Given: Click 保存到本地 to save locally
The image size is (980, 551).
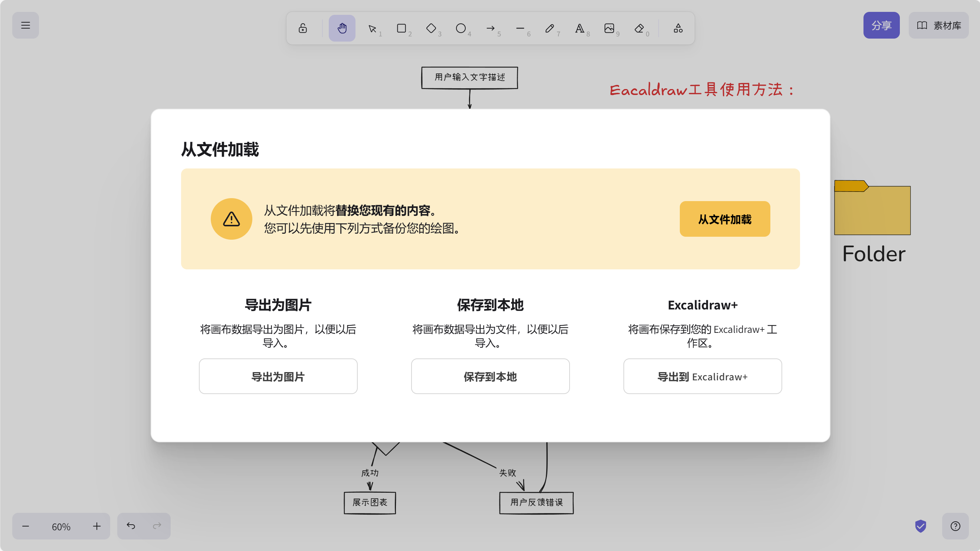Looking at the screenshot, I should [x=490, y=376].
